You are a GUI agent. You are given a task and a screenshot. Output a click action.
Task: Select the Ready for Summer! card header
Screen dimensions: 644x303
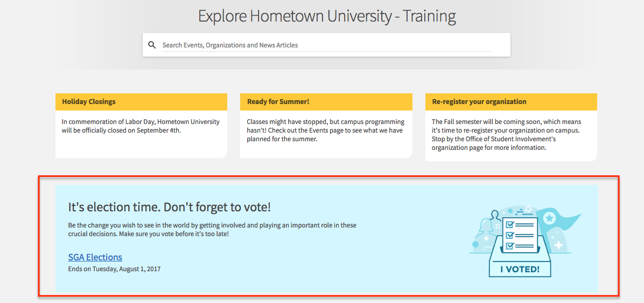[x=326, y=101]
